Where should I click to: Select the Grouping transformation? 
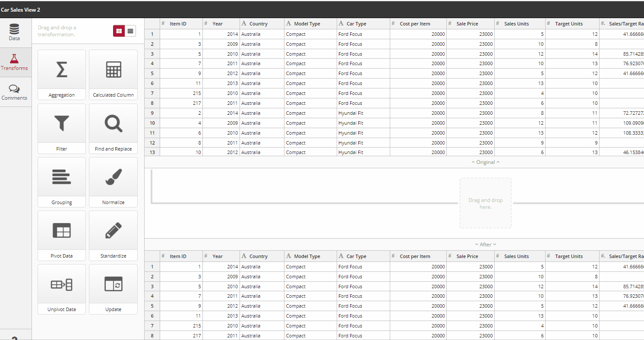[x=62, y=182]
